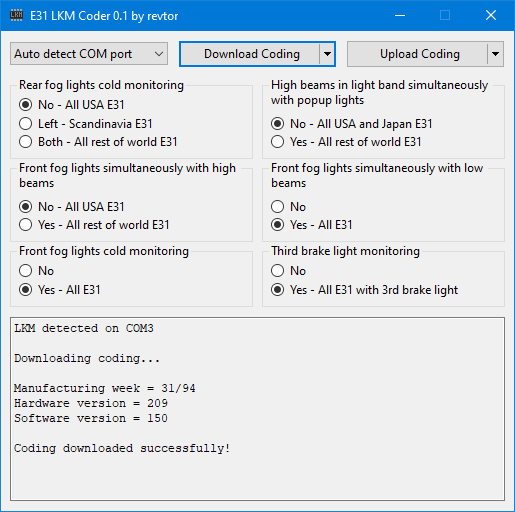Viewport: 515px width, 512px height.
Task: Close the E31 LKM Coder window
Action: pos(491,15)
